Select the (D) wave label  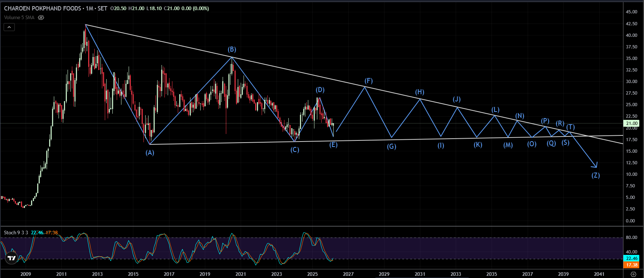point(320,90)
